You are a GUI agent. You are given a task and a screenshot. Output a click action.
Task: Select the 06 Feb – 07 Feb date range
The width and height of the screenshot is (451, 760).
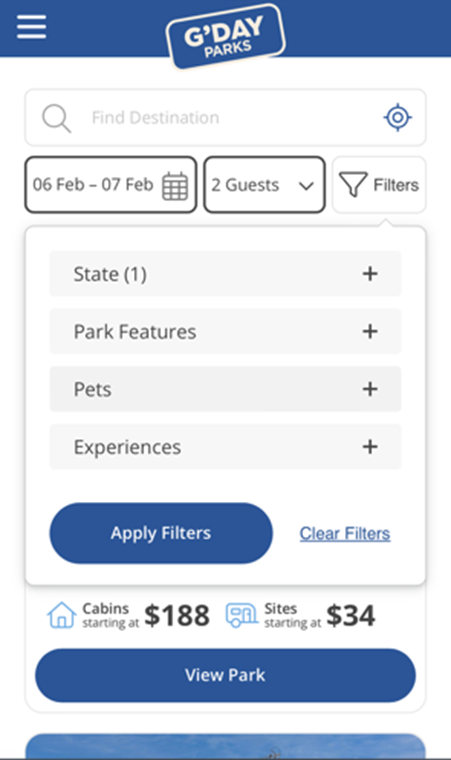click(x=111, y=185)
